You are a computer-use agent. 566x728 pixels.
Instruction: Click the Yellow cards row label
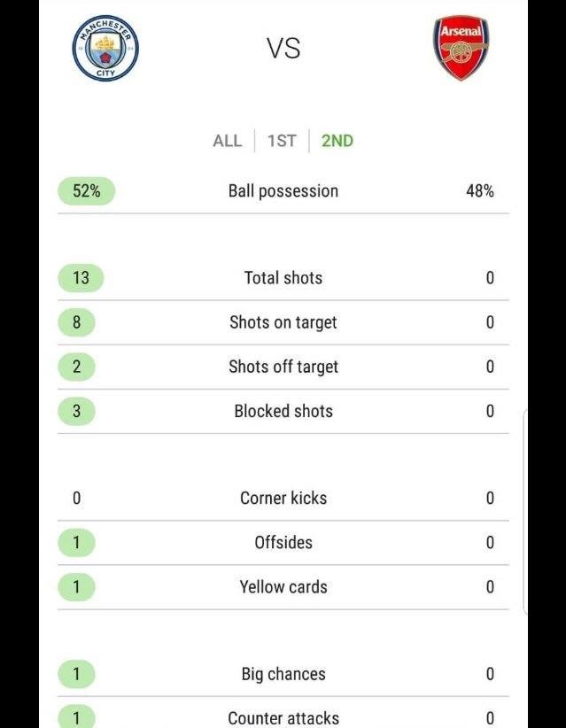[x=283, y=587]
